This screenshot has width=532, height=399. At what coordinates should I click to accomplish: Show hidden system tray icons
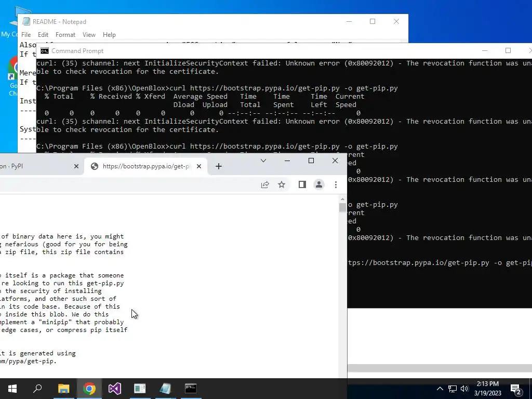440,389
